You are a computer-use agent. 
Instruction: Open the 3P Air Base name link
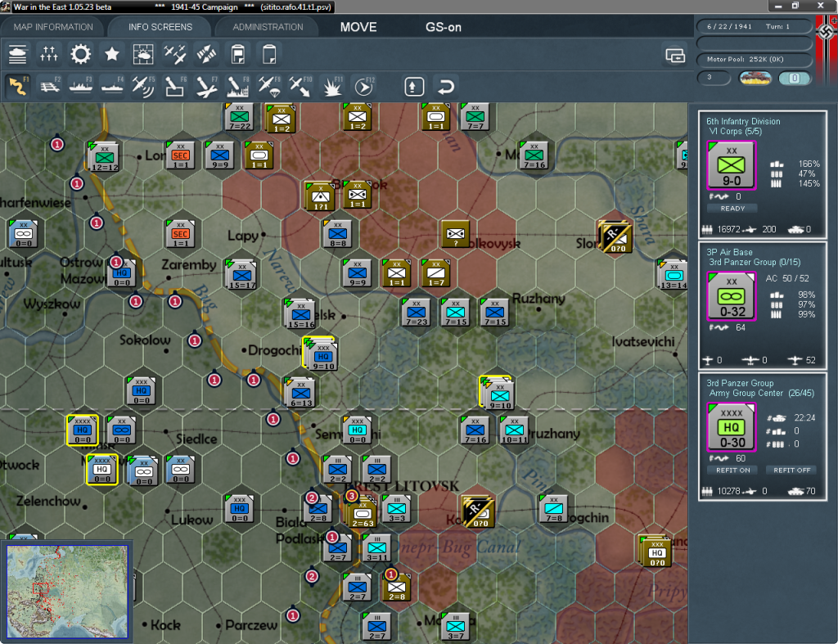pos(729,252)
